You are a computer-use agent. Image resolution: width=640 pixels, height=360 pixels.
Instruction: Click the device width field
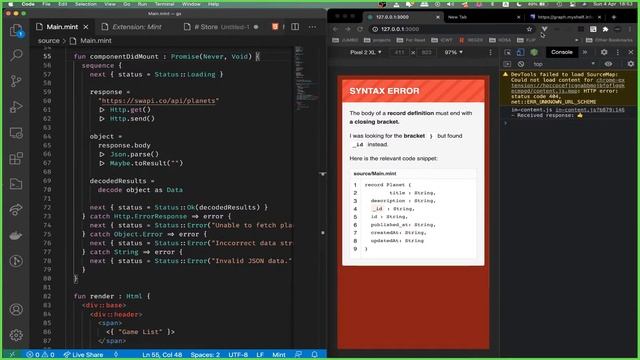[x=399, y=52]
